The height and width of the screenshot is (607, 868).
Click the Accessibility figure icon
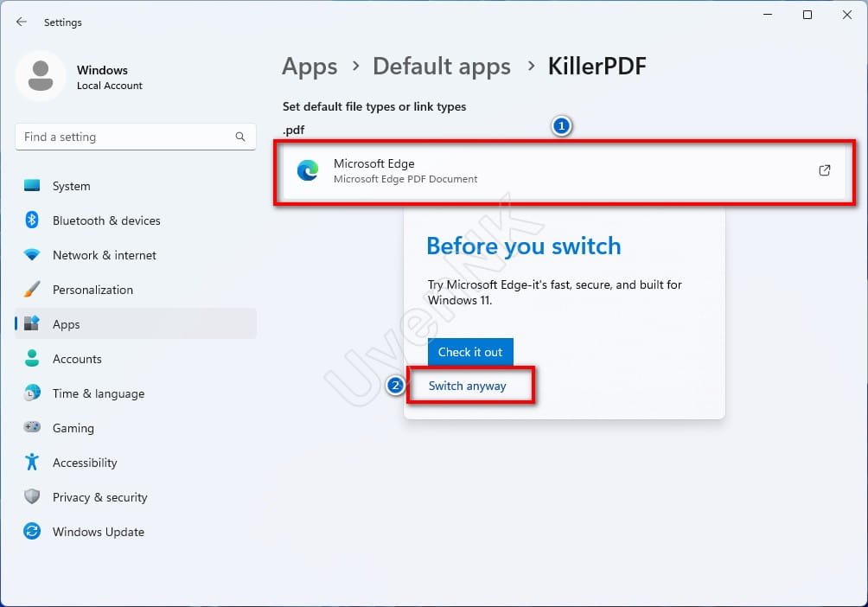tap(32, 462)
